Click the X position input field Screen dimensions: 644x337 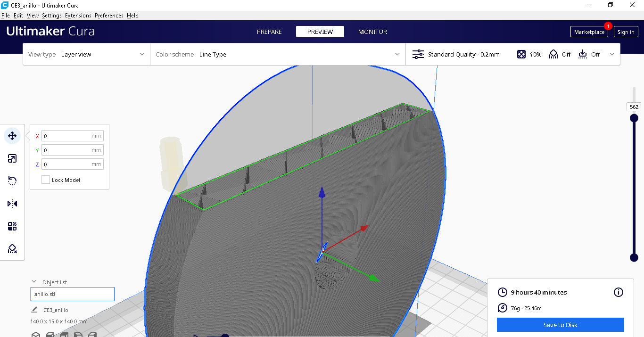point(73,136)
